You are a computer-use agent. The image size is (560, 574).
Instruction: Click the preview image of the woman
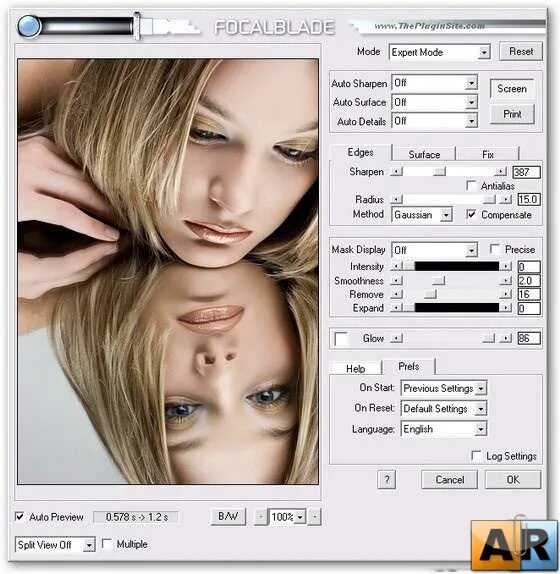[168, 272]
